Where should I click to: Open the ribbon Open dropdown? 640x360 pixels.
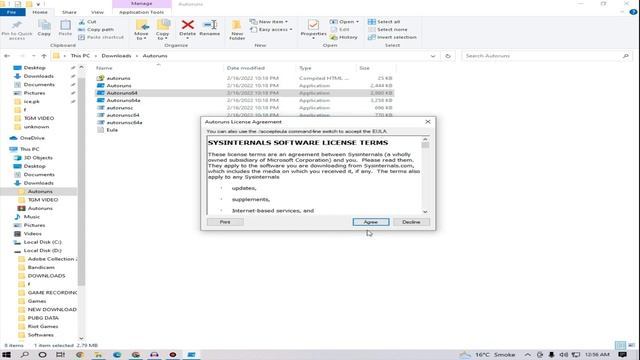tap(344, 22)
